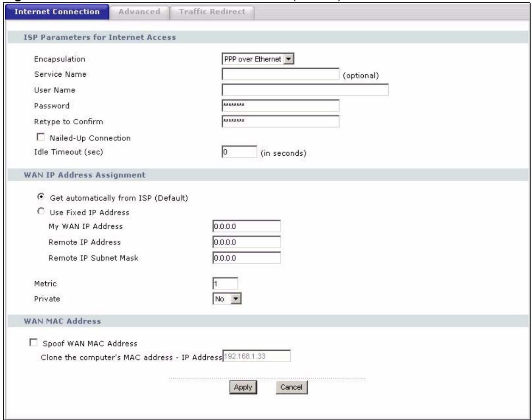
Task: Click the Cancel button
Action: (292, 388)
